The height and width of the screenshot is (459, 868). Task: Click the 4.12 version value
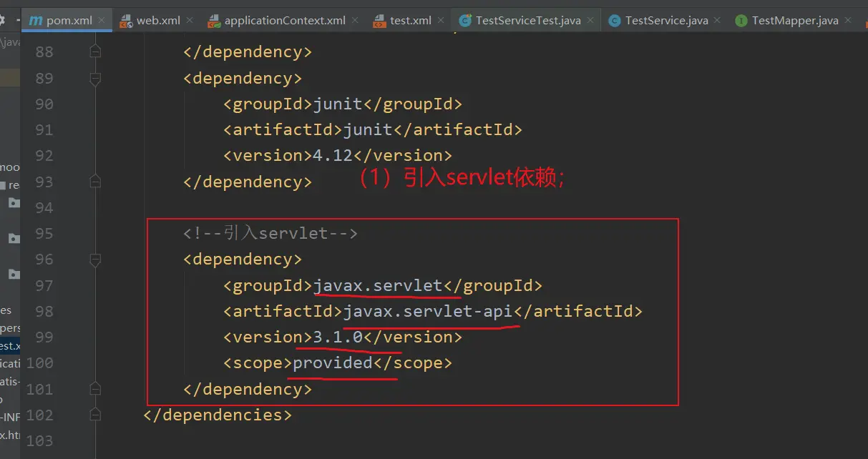click(333, 155)
